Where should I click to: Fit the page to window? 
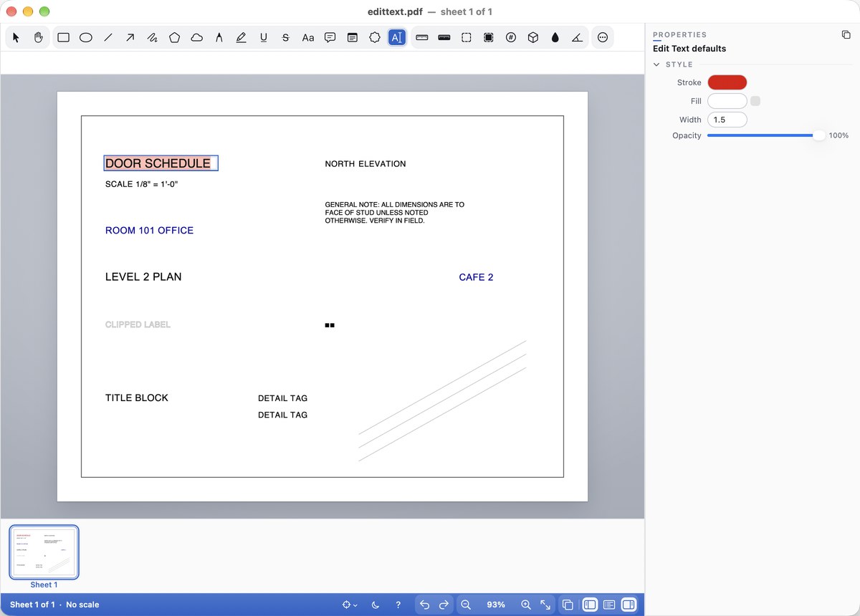[545, 605]
